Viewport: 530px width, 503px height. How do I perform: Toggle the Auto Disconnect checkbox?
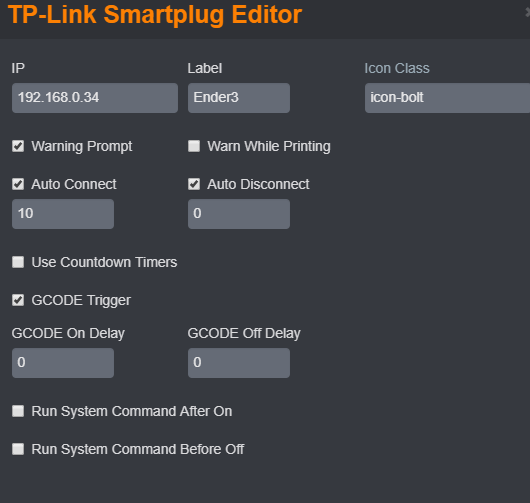[194, 184]
